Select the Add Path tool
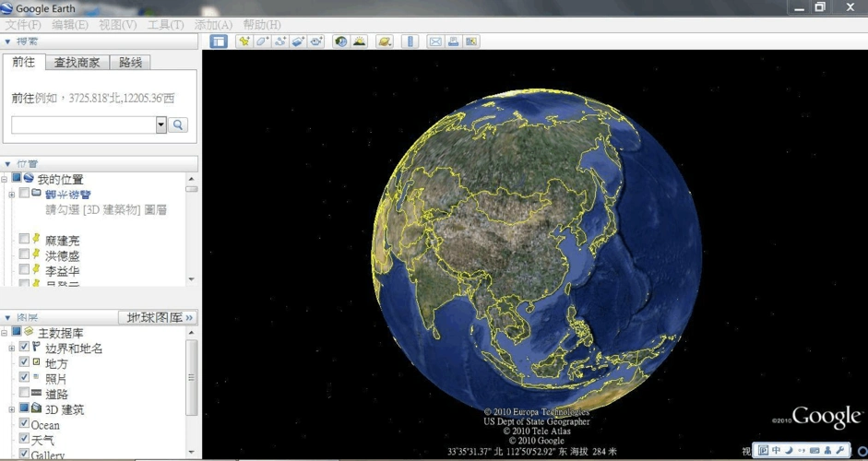The width and height of the screenshot is (868, 461). point(280,41)
